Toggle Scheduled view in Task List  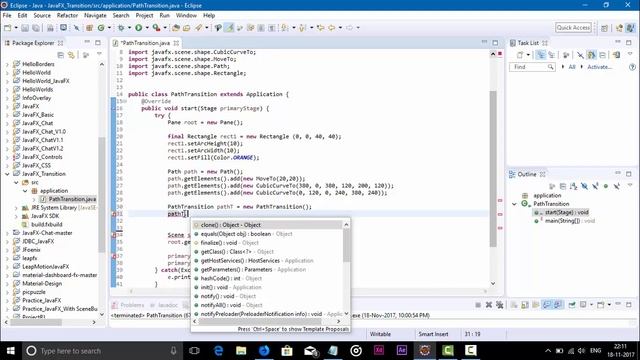click(551, 55)
